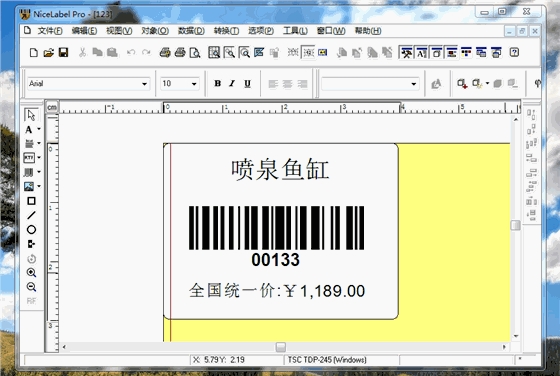The height and width of the screenshot is (376, 560).
Task: Click the cm ruler unit button
Action: pyautogui.click(x=52, y=107)
